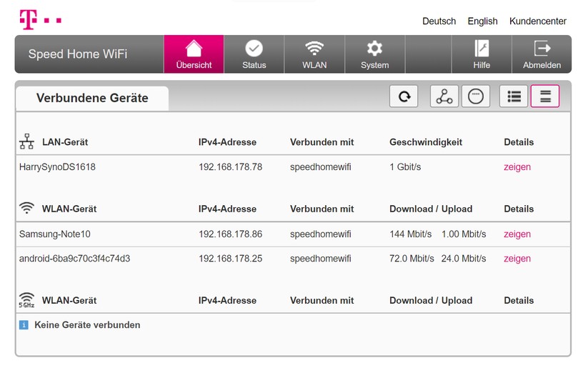Select the compact lines list view icon
The image size is (588, 368).
tap(545, 96)
